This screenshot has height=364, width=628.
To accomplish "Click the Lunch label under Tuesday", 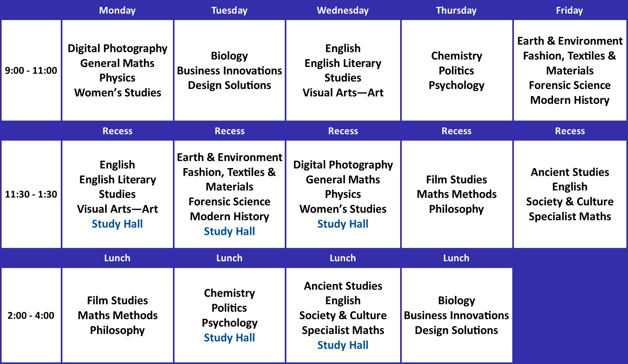I will [x=229, y=258].
